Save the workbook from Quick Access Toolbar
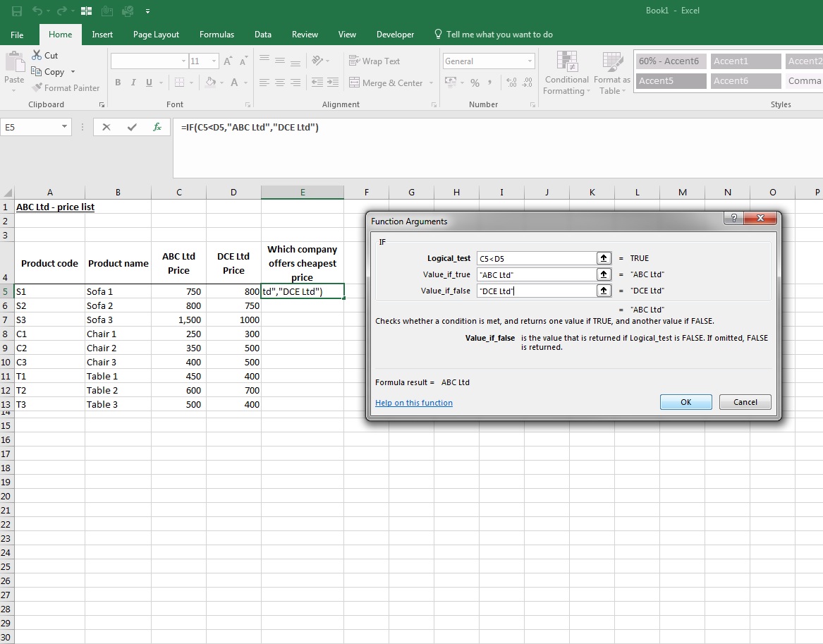823x644 pixels. click(17, 11)
